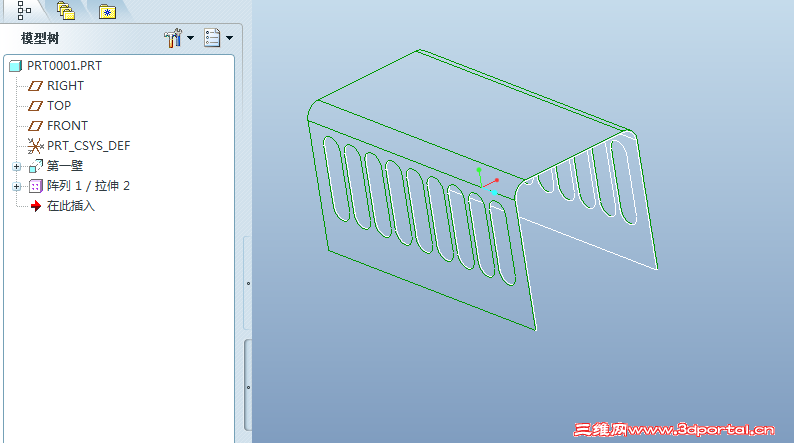Viewport: 794px width, 443px height.
Task: Click the coordinate system origin in the model
Action: (482, 186)
